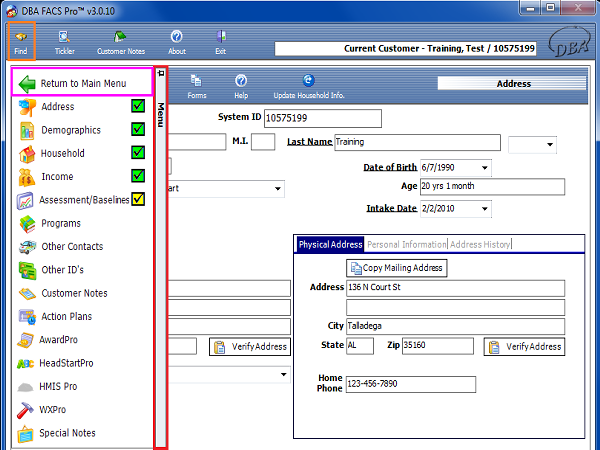The width and height of the screenshot is (600, 450).
Task: Click Return to Main Menu arrow
Action: coord(27,83)
